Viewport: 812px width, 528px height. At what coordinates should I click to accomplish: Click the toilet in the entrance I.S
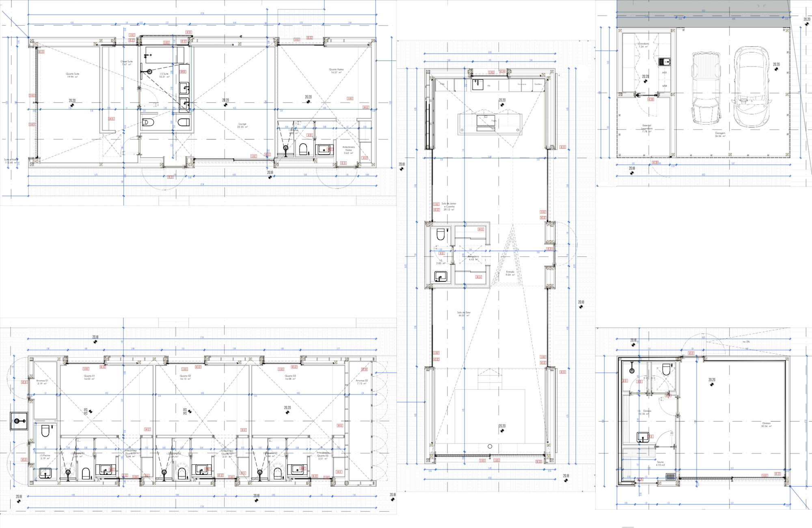click(441, 235)
